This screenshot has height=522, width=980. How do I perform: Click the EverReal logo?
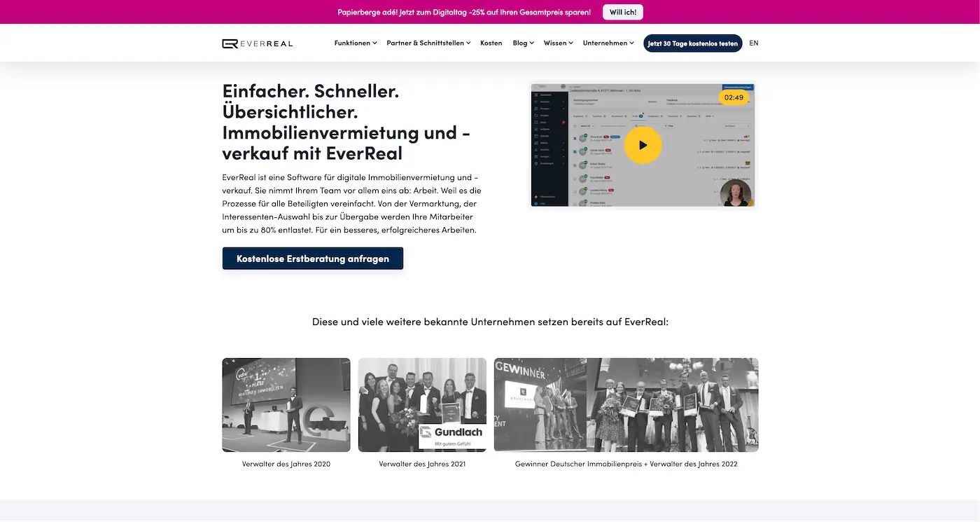coord(258,43)
